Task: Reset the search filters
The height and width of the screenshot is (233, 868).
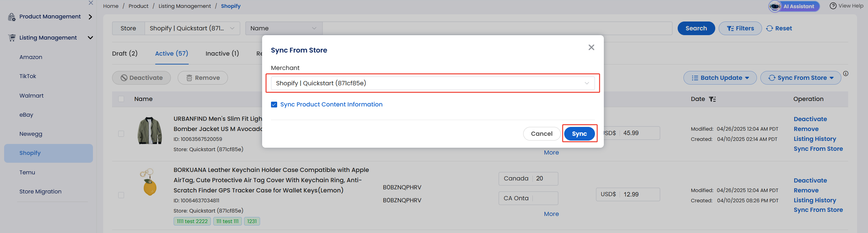Action: (779, 28)
